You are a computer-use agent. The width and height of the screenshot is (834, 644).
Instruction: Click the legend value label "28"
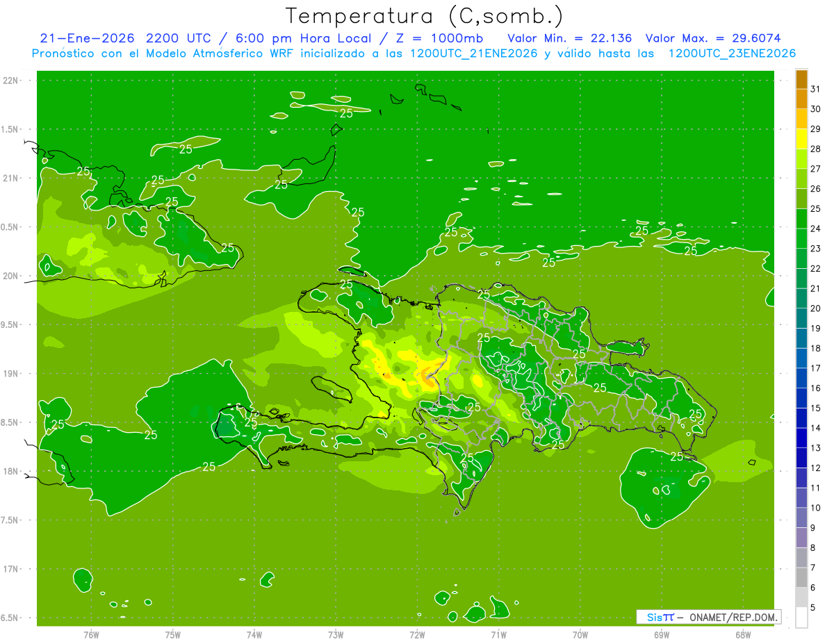pyautogui.click(x=815, y=149)
